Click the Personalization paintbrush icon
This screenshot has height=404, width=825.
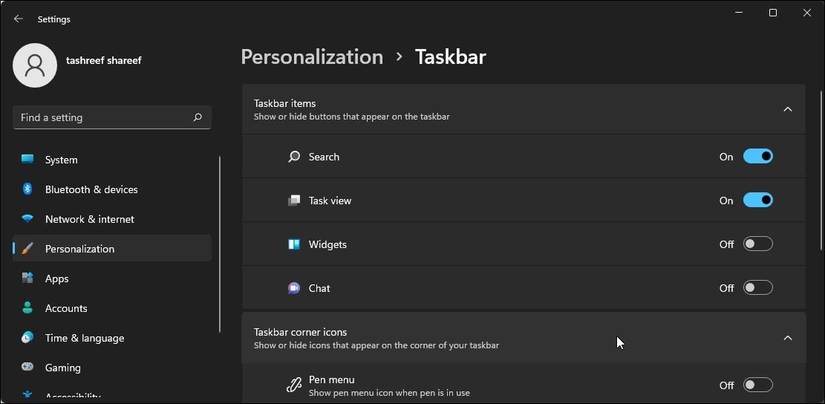[27, 249]
